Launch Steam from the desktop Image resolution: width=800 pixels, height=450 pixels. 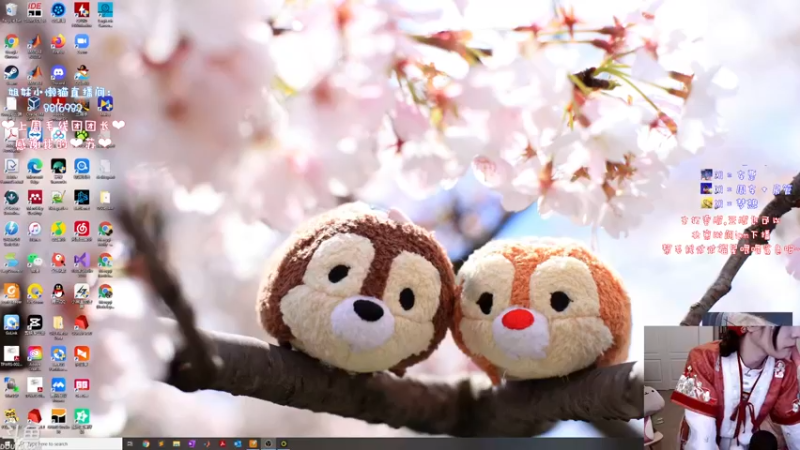pos(11,72)
